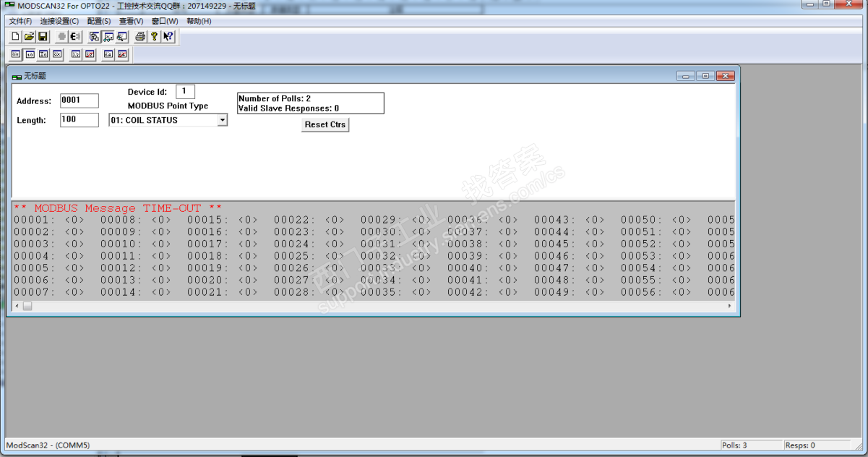Image resolution: width=868 pixels, height=457 pixels.
Task: Save with the floppy disk icon
Action: click(43, 36)
